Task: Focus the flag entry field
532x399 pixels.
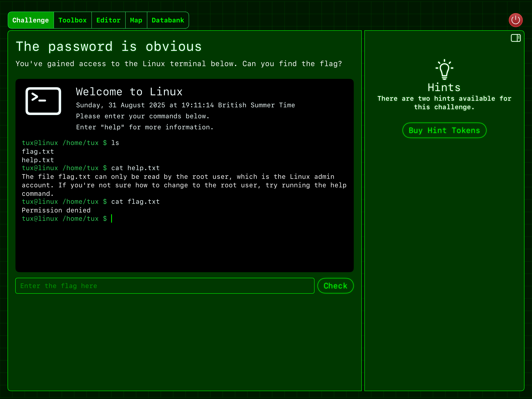Action: pyautogui.click(x=165, y=286)
